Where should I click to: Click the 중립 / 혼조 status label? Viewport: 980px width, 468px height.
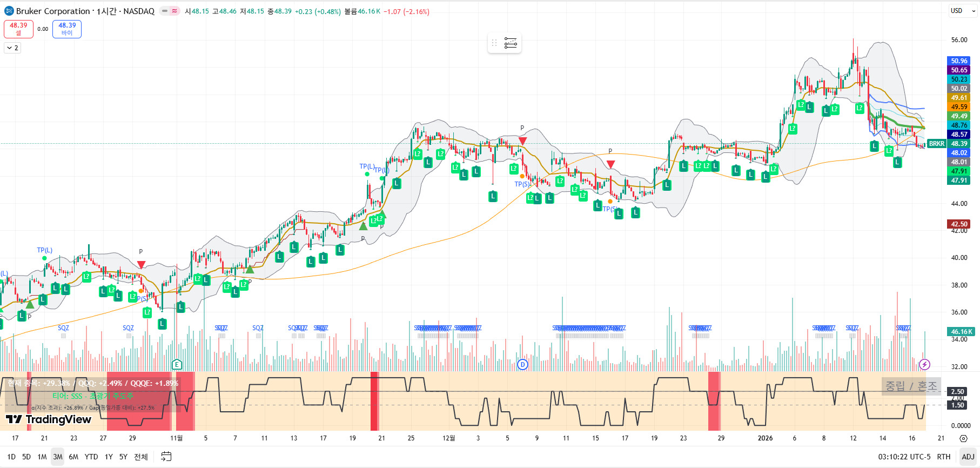pos(911,386)
